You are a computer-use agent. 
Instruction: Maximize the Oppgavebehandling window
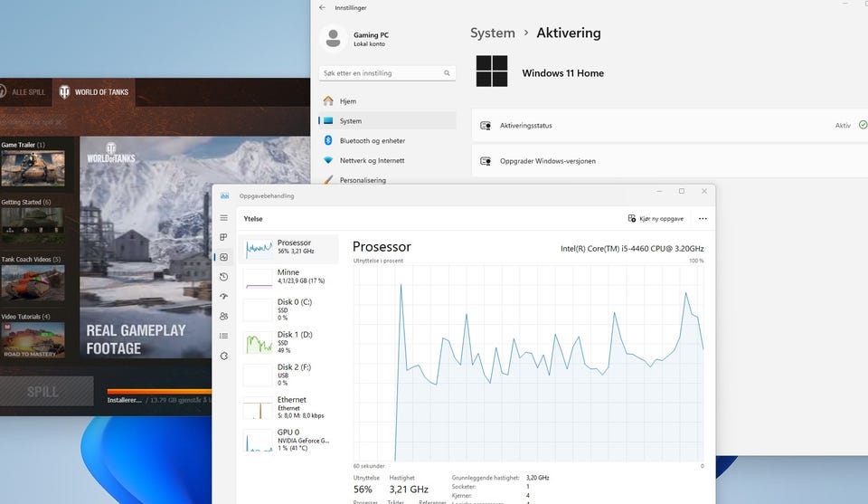tap(682, 191)
